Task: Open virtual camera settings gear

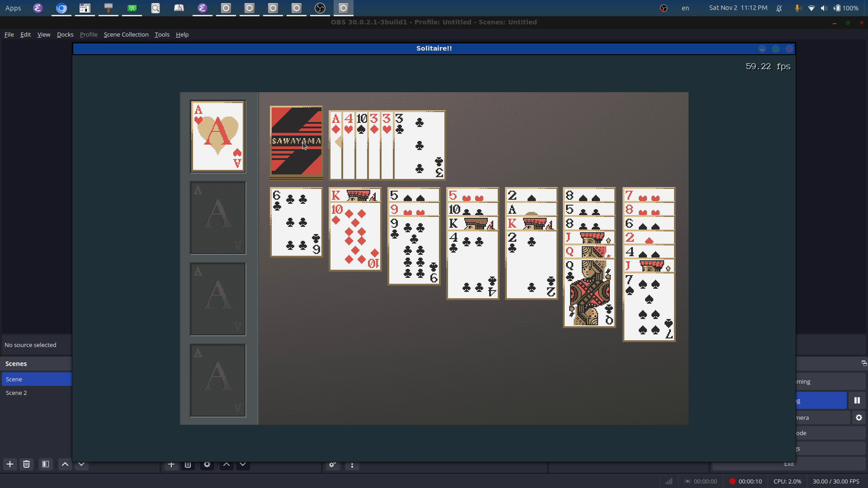Action: click(x=859, y=418)
